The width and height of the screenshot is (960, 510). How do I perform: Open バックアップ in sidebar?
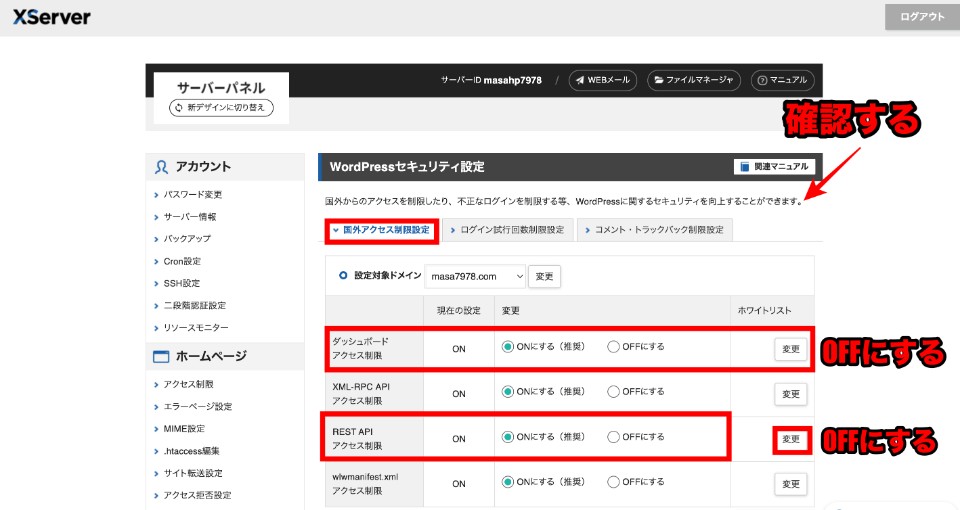click(187, 239)
